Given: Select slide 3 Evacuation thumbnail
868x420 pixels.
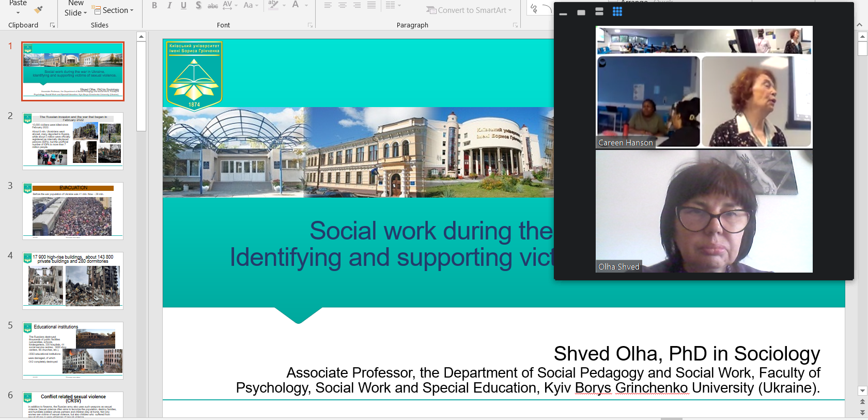Looking at the screenshot, I should click(x=73, y=211).
